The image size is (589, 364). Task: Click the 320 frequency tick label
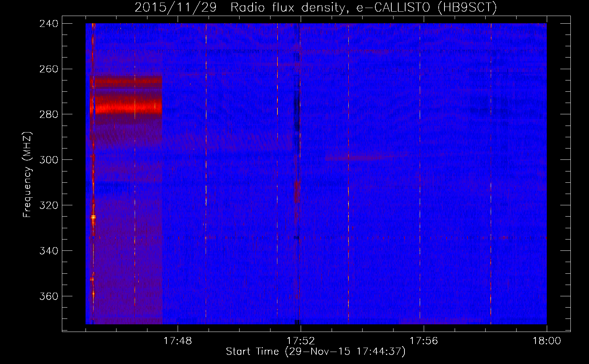[49, 205]
